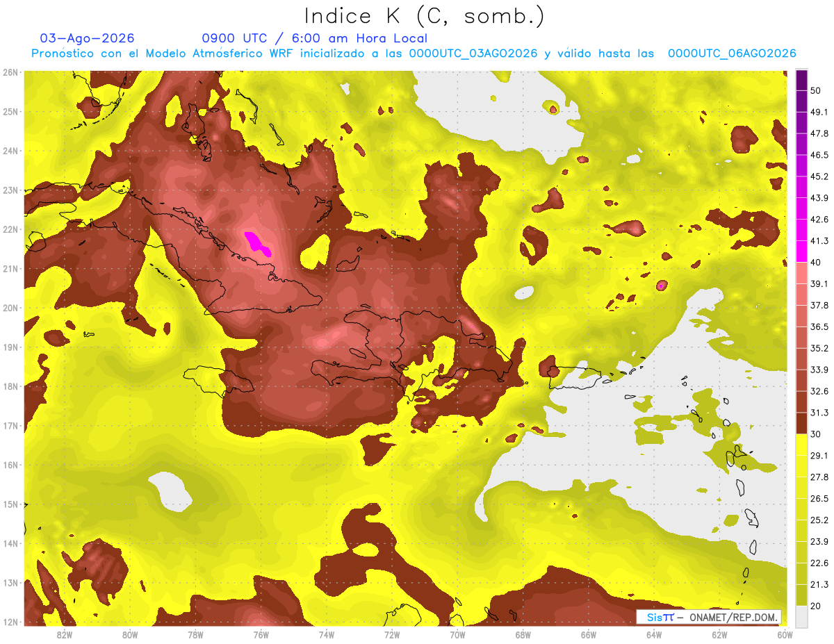Pick the salmon pink swatch between 39.1 and 40
834x644 pixels.
click(x=801, y=273)
